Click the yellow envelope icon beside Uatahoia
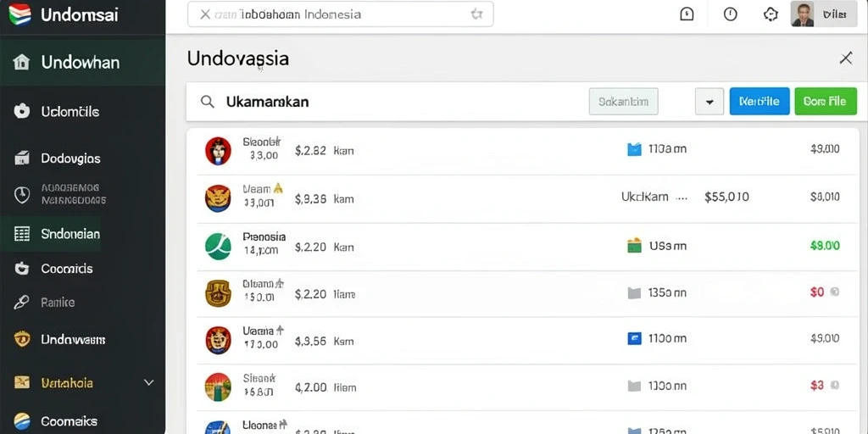 (21, 382)
